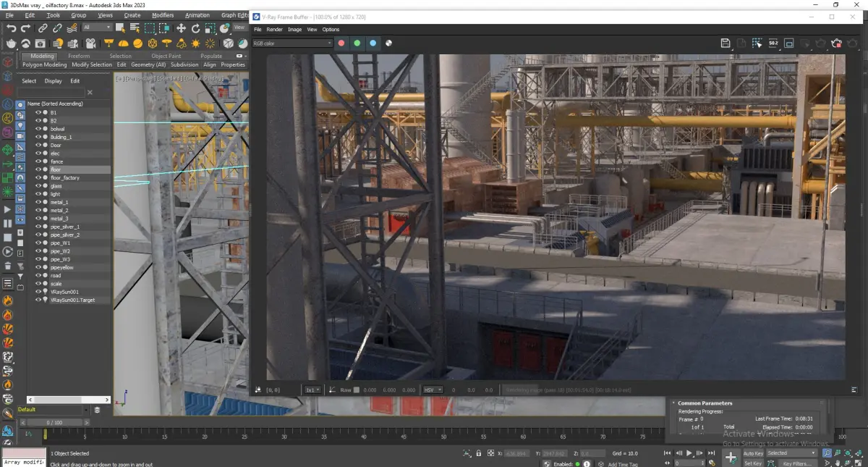Screen dimensions: 868x467
Task: Open the View reference coordinate dropdown
Action: [x=239, y=28]
